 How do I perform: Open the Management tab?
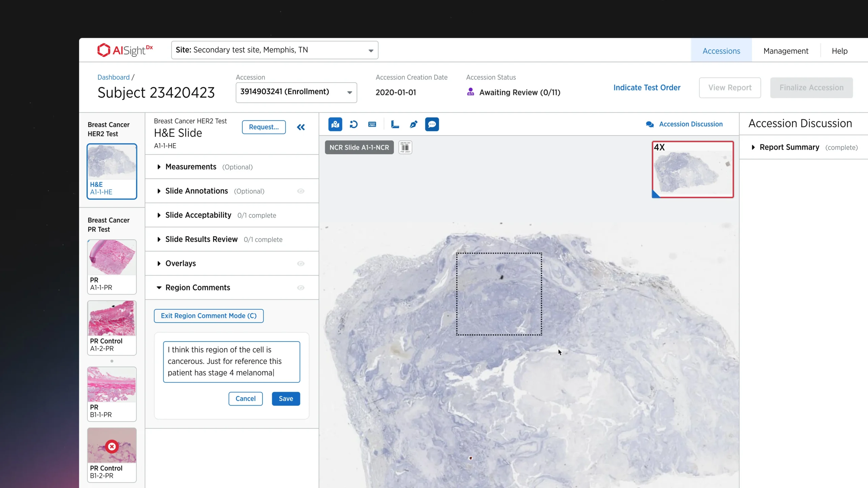(786, 51)
